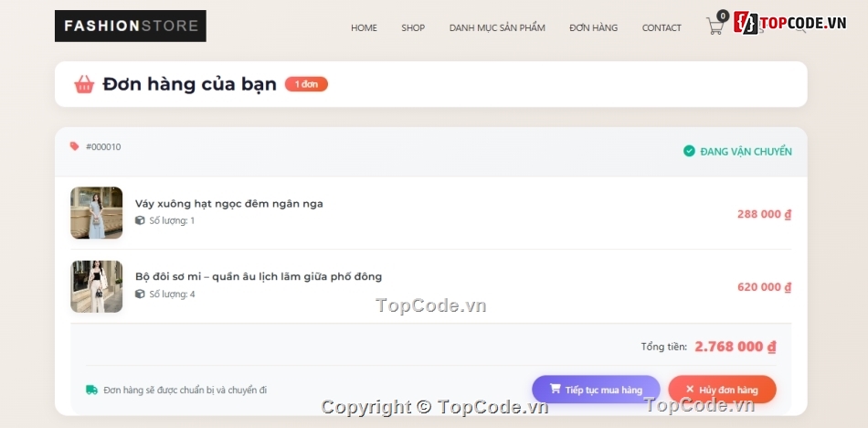Click the green check status icon
Screen dimensions: 868x428
689,151
